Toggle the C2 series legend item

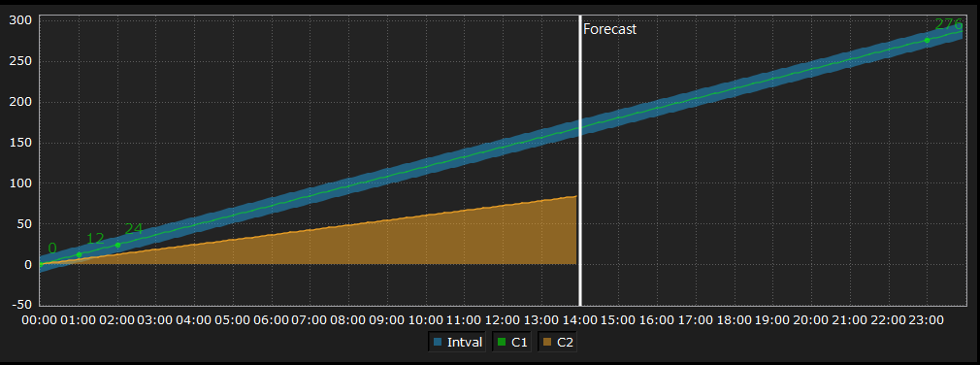click(558, 342)
